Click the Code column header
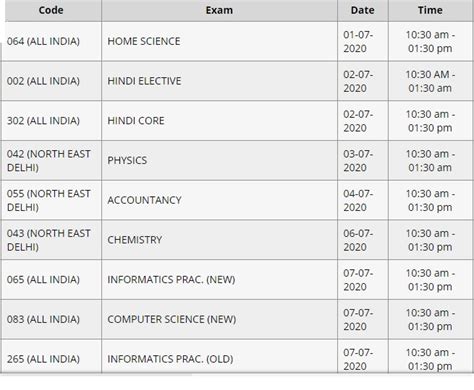The height and width of the screenshot is (390, 474). [51, 10]
